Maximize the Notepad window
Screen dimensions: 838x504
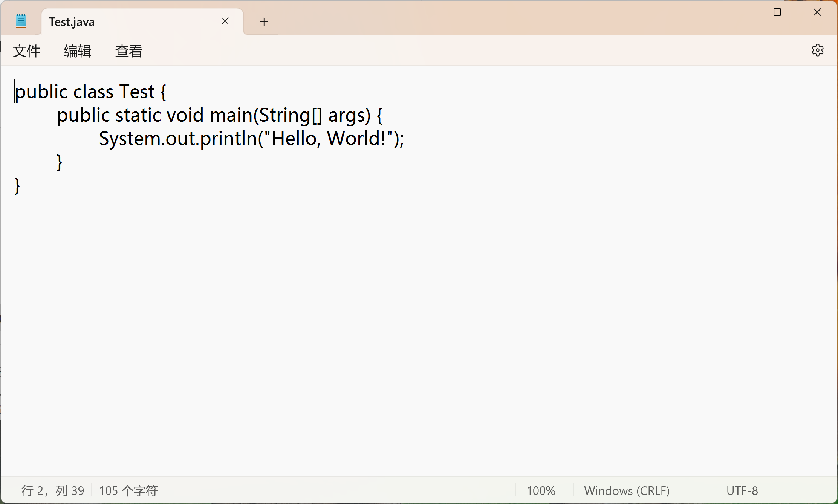(x=777, y=12)
